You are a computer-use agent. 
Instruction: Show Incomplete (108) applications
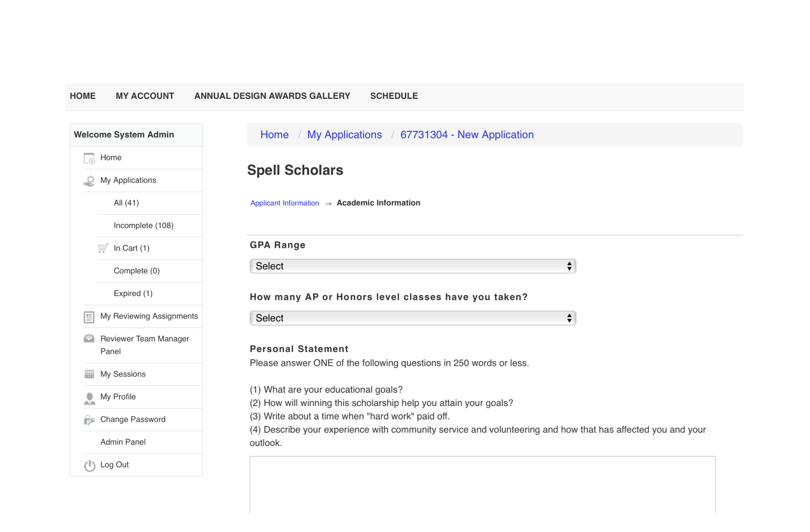[x=143, y=226]
